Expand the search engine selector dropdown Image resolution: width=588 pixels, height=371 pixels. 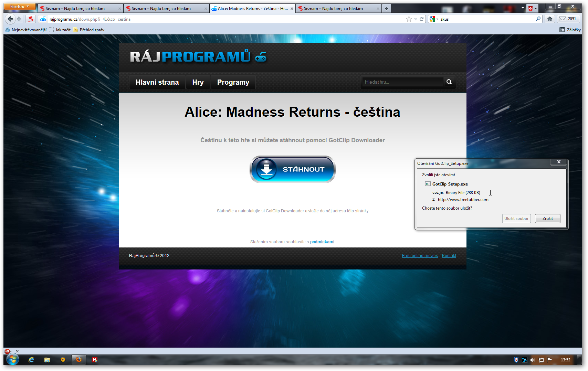[x=434, y=19]
